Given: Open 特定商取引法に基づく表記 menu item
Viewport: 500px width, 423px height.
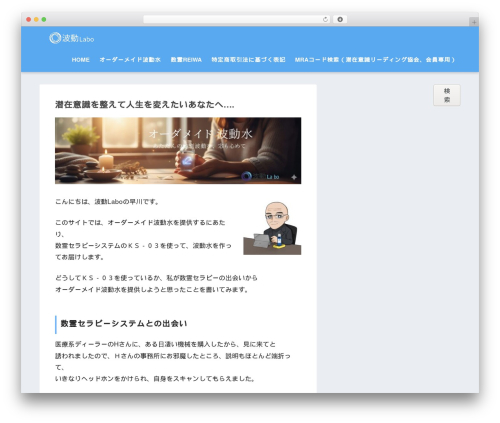Looking at the screenshot, I should (248, 60).
